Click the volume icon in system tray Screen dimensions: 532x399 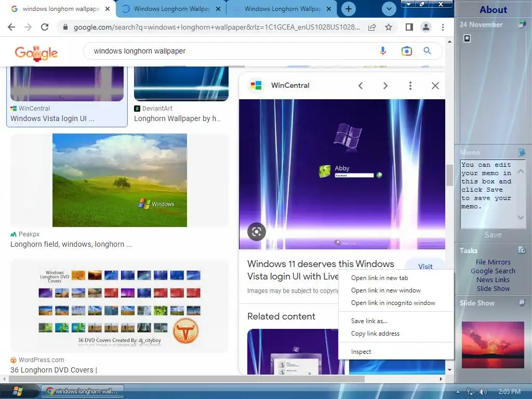coord(483,392)
